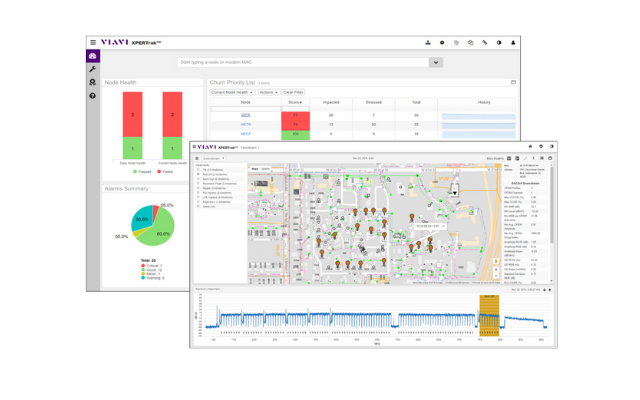The height and width of the screenshot is (400, 640).
Task: Select Tilt impairment radio button
Action: point(198,169)
